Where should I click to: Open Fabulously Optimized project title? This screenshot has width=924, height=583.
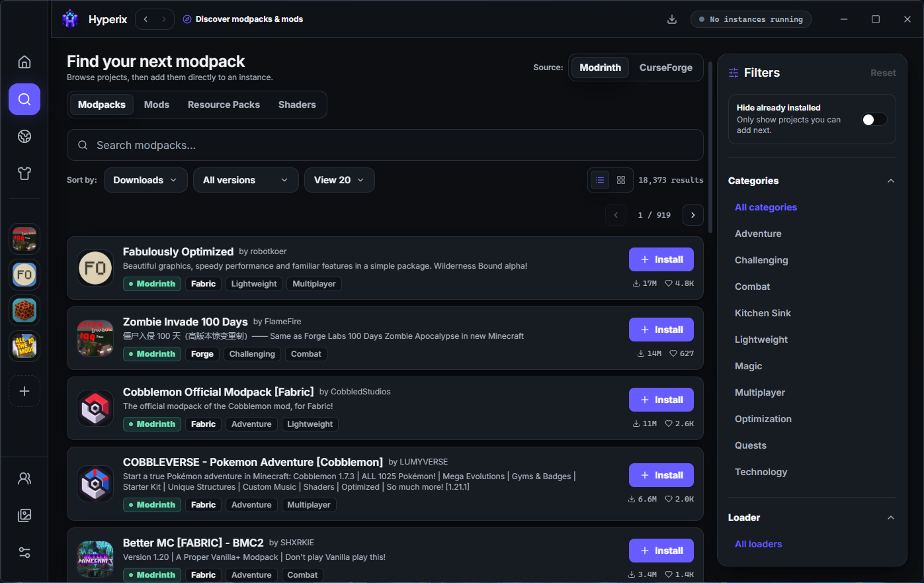pos(178,251)
